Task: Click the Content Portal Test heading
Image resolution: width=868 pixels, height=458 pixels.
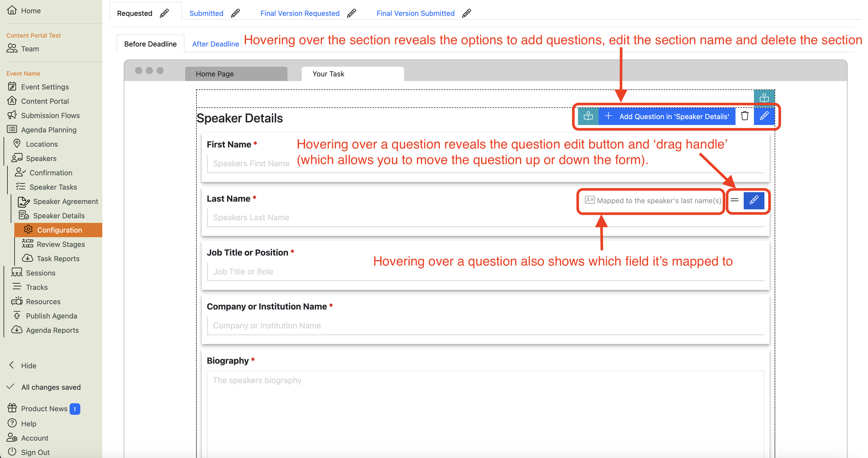Action: click(33, 35)
